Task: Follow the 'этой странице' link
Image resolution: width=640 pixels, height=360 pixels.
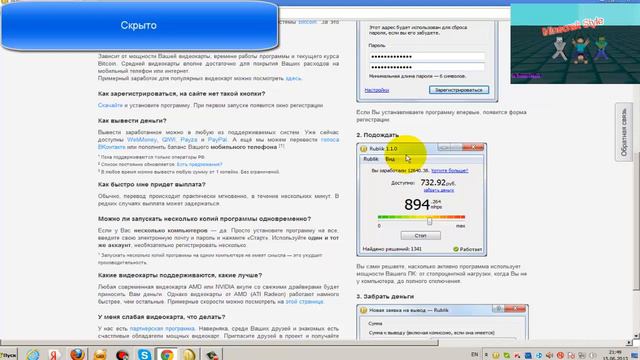Action: (x=304, y=302)
